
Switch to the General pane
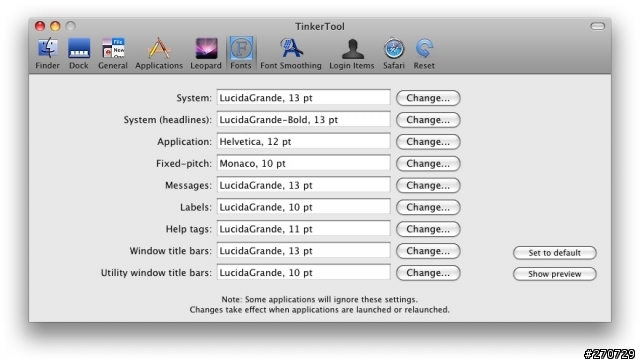tap(113, 53)
